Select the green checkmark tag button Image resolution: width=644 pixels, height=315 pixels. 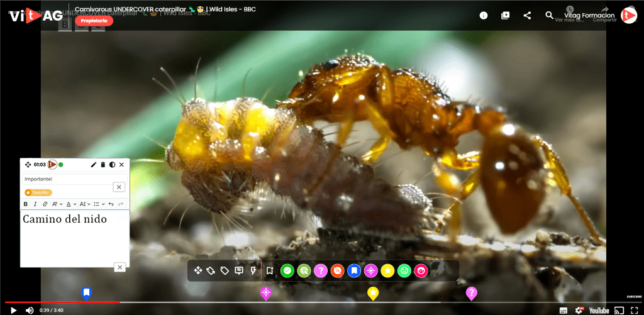[287, 270]
